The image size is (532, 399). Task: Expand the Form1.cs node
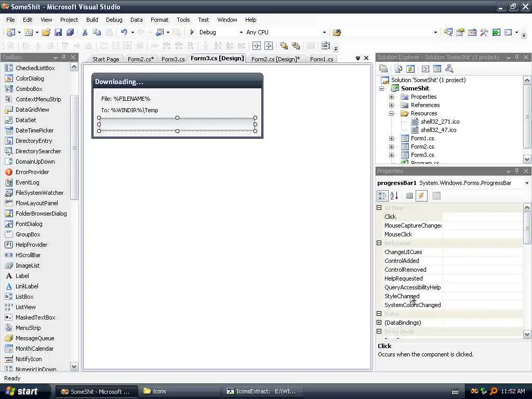click(x=392, y=138)
